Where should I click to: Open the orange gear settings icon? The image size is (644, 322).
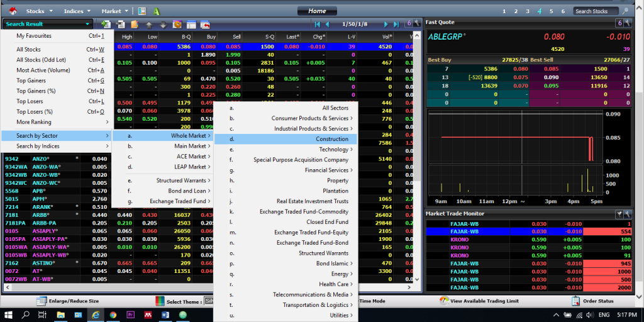click(x=177, y=25)
